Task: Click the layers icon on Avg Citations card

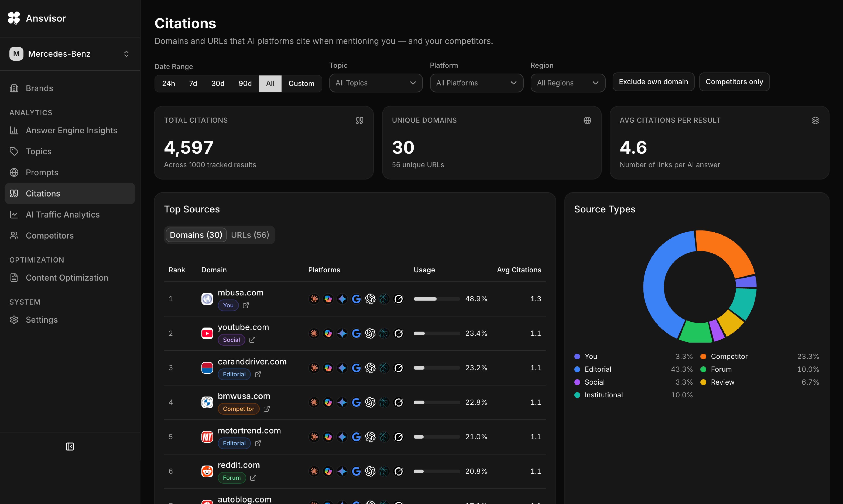Action: 815,120
